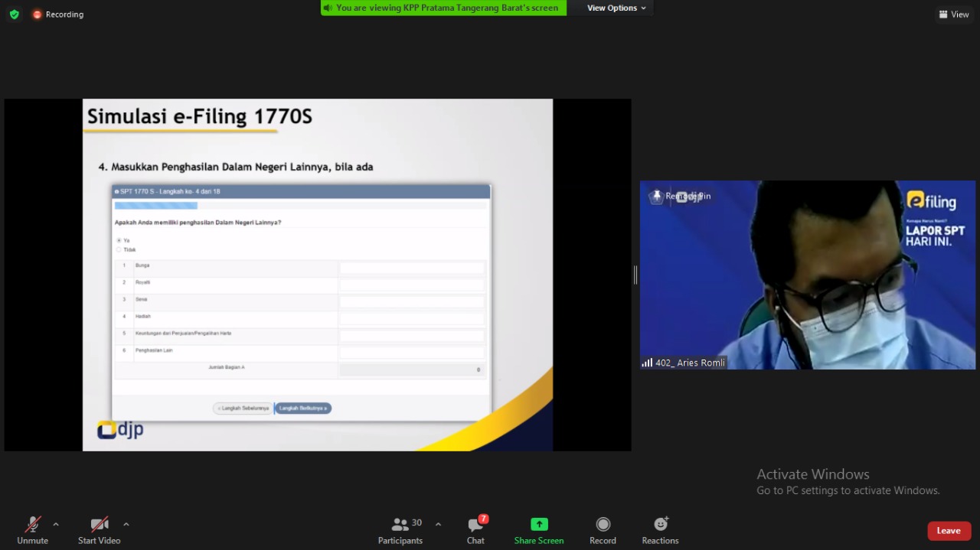Select the "Tidak" radio button
The height and width of the screenshot is (550, 980).
(x=119, y=250)
